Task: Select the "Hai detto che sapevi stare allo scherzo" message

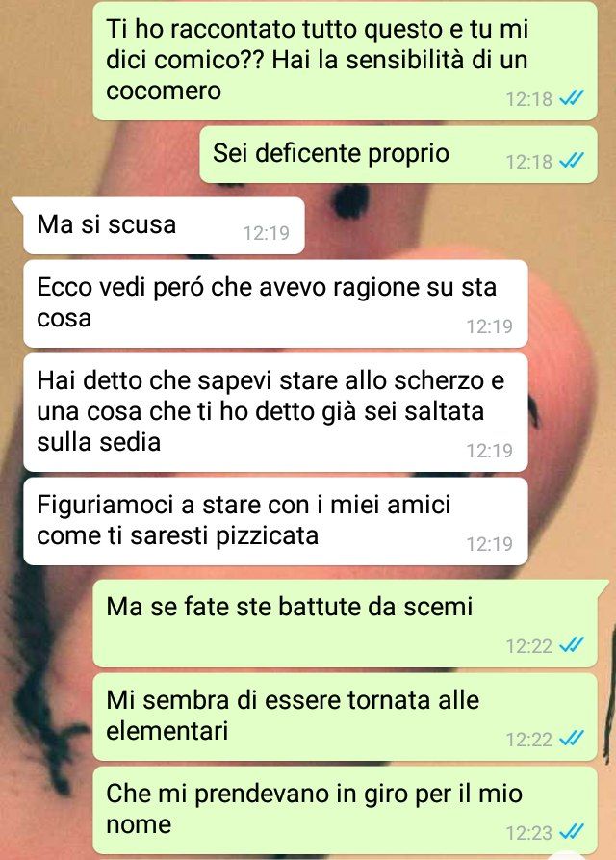Action: click(275, 412)
